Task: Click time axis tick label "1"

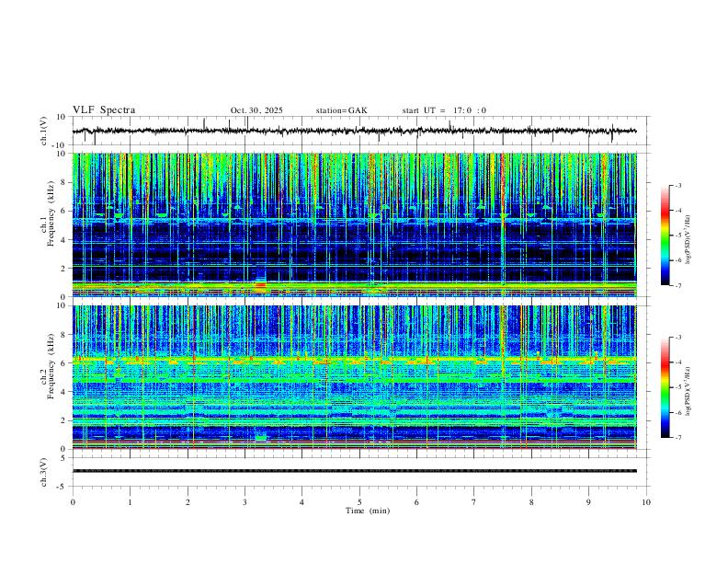Action: click(130, 502)
